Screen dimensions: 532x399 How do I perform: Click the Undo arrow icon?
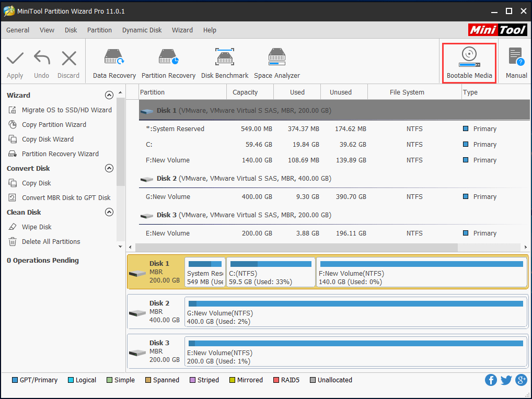click(x=42, y=58)
